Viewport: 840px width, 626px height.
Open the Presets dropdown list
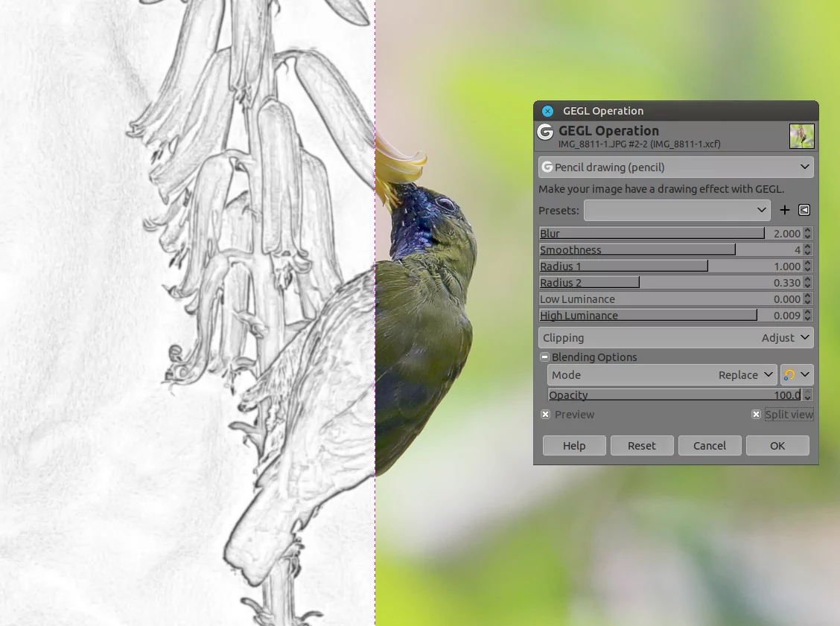(x=677, y=210)
